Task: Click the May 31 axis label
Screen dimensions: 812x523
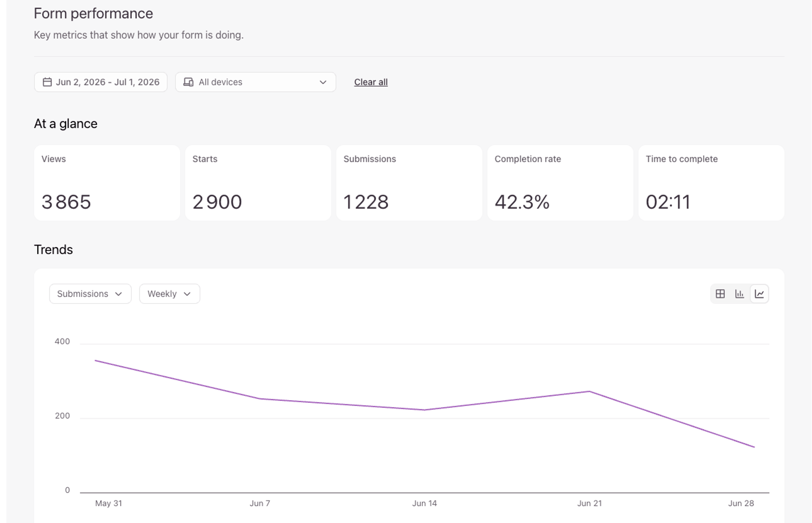Action: (108, 503)
